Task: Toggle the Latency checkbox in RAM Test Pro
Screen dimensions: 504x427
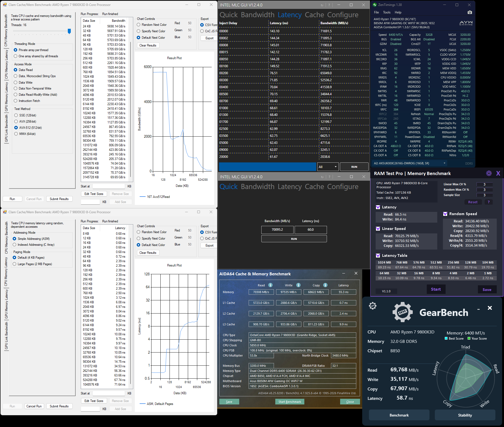Action: 378,207
